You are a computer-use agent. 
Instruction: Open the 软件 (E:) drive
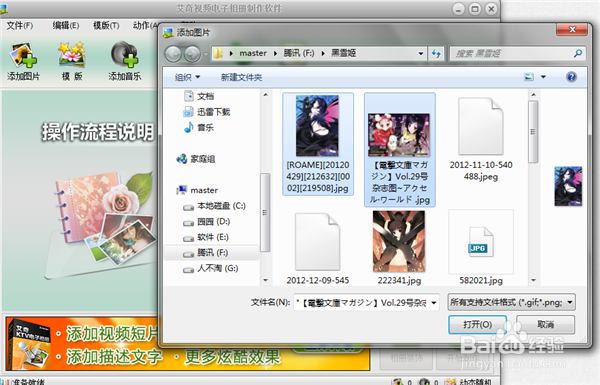point(206,237)
